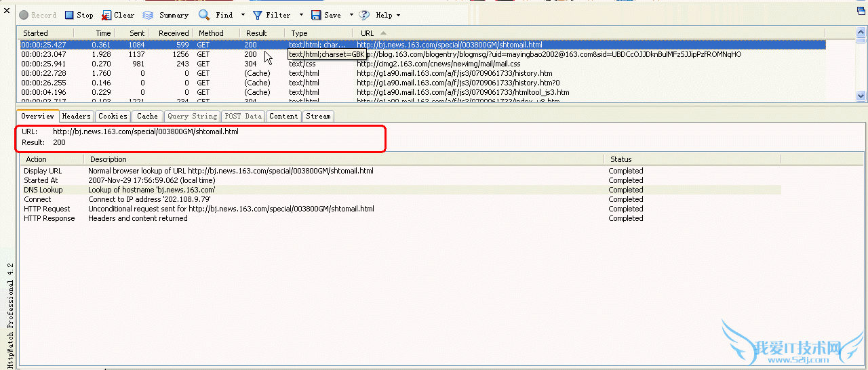Switch to the Headers tab
This screenshot has height=370, width=868.
tap(77, 117)
